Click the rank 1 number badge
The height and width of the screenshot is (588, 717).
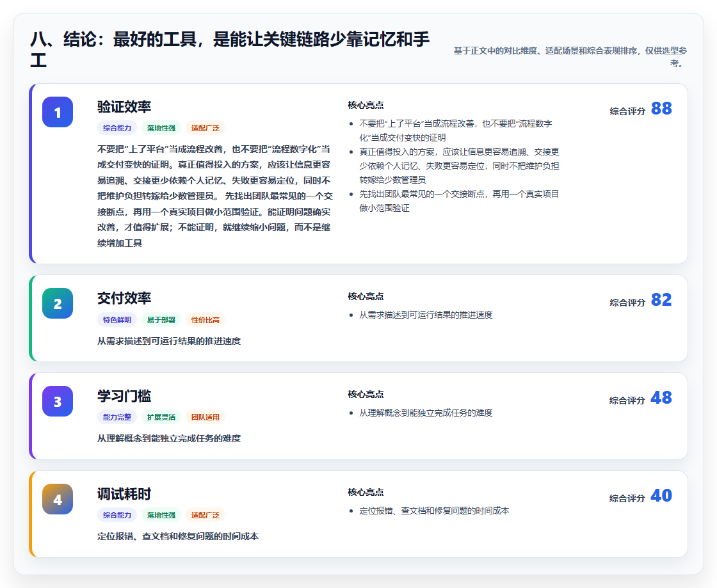58,112
